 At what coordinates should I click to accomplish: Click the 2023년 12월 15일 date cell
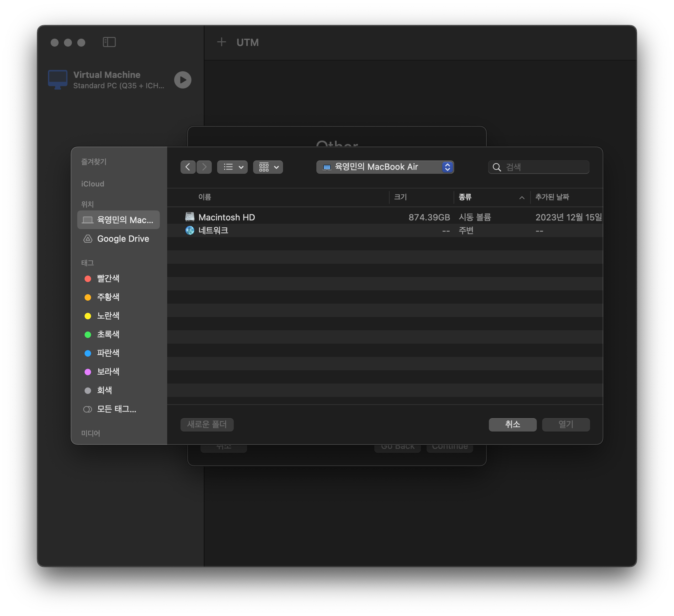569,217
